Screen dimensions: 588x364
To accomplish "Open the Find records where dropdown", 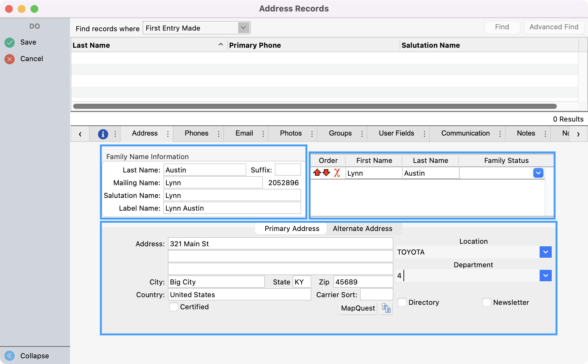I will [x=243, y=28].
